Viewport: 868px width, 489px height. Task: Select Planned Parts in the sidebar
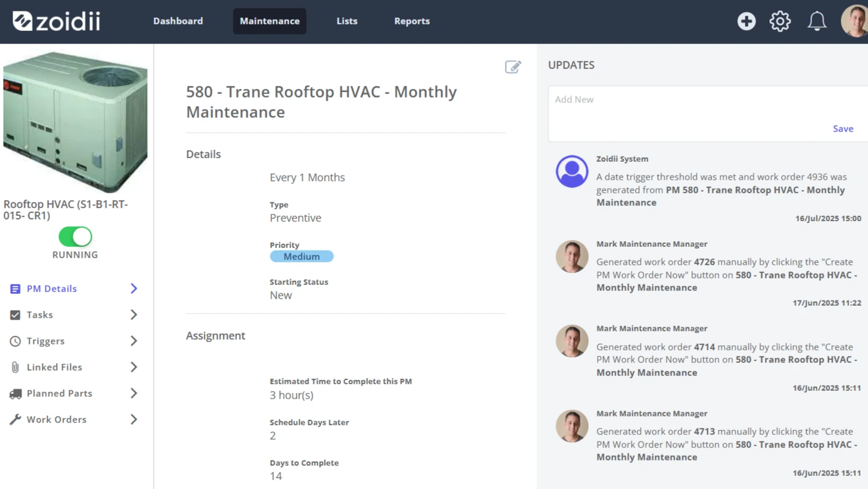[60, 393]
